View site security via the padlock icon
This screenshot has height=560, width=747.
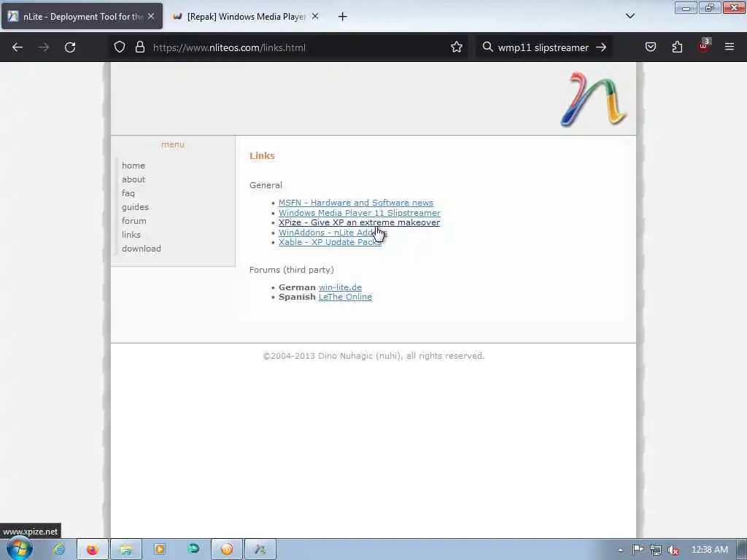139,47
